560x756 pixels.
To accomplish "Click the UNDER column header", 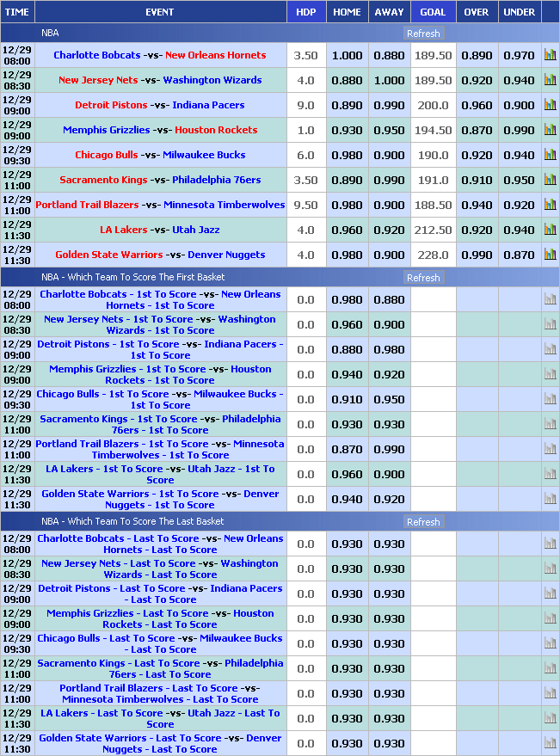I will click(x=519, y=12).
